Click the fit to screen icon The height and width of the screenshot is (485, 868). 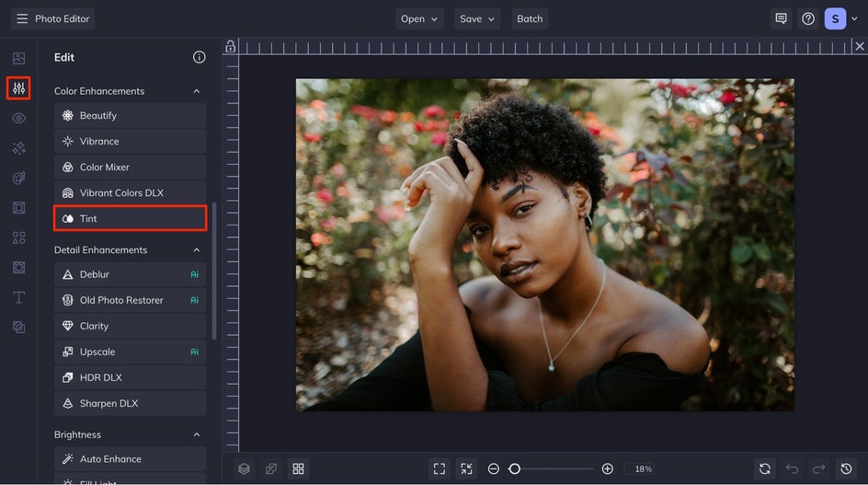tap(440, 469)
